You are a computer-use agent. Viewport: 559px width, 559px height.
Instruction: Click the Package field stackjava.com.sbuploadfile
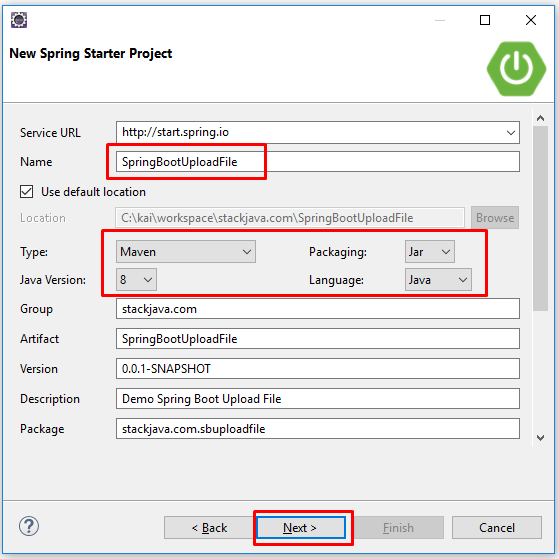click(x=318, y=429)
